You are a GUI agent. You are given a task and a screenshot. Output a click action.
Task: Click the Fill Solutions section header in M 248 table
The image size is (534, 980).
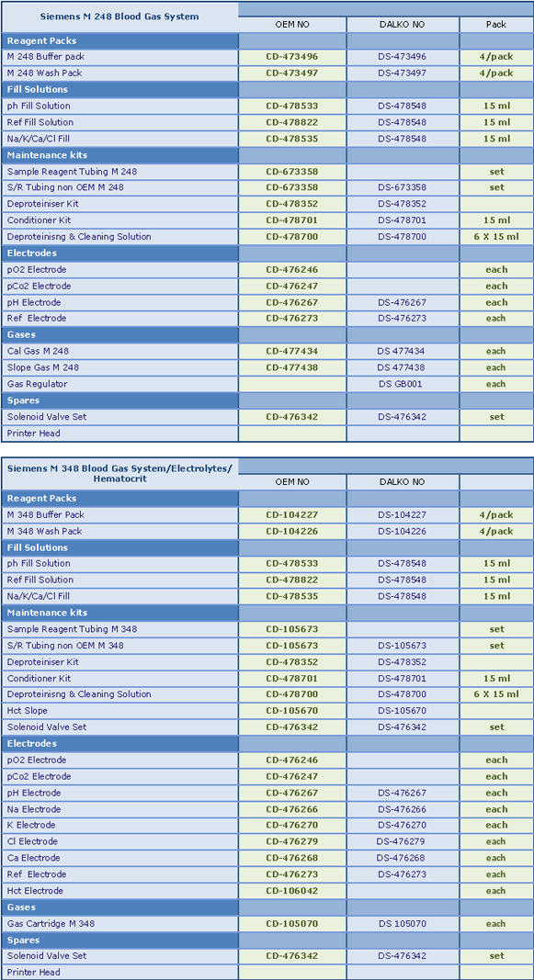[119, 90]
